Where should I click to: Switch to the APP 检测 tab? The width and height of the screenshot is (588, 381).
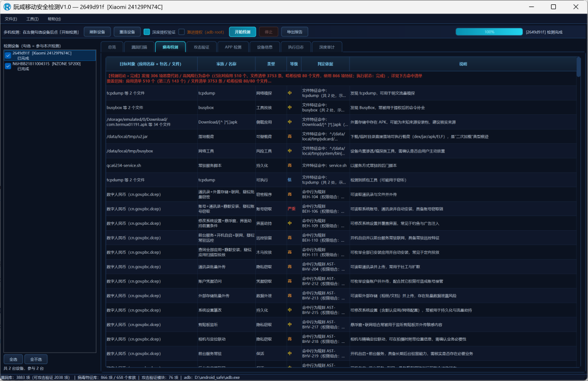(x=233, y=47)
